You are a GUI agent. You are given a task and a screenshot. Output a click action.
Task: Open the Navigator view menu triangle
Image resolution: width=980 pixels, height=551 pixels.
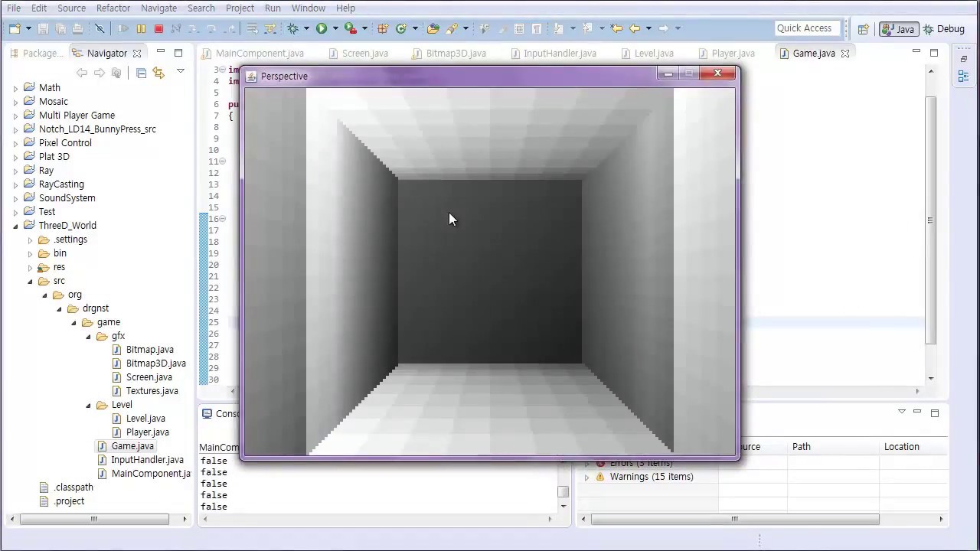(x=181, y=71)
